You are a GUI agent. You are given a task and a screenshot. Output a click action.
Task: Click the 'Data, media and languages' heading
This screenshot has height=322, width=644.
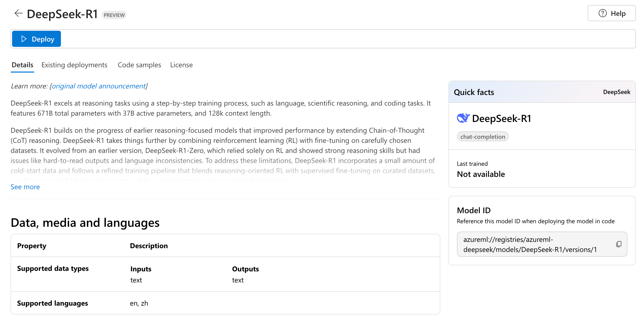pos(85,223)
